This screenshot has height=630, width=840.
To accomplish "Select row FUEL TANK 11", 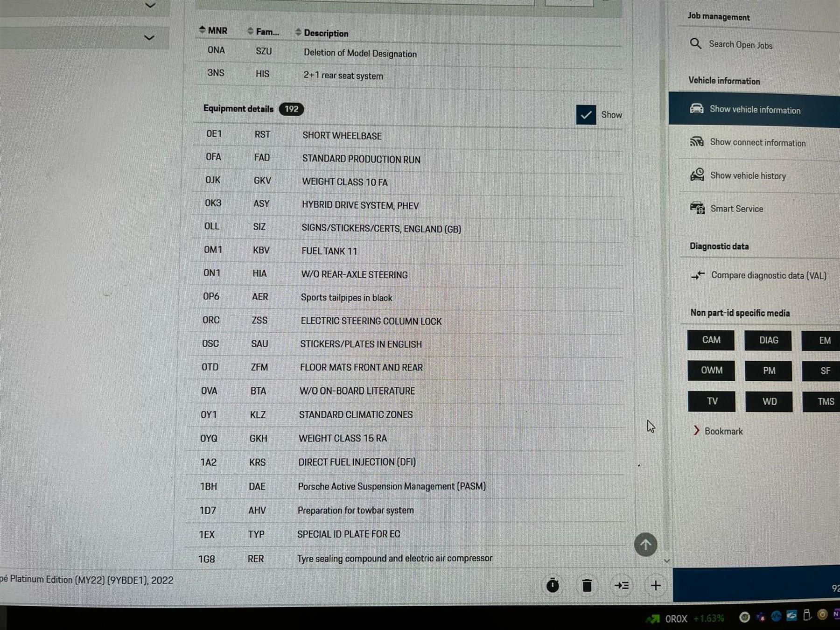I will click(x=406, y=251).
